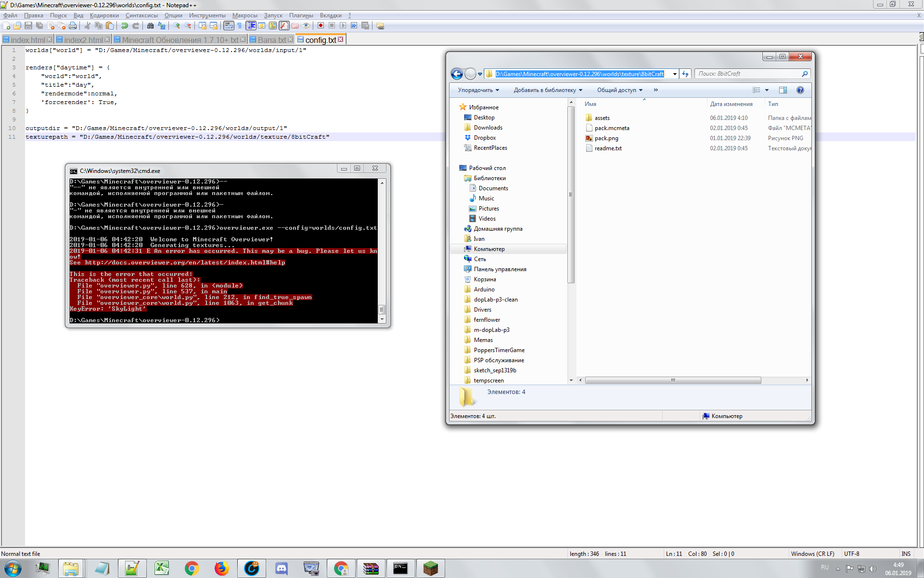Click the horizontal scrollbar in Explorer file list

point(673,381)
